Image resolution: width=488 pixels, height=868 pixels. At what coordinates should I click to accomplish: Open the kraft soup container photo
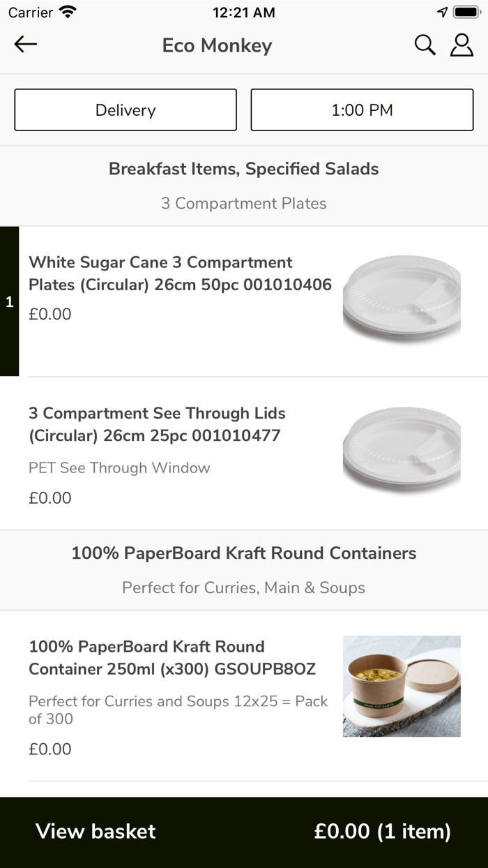pos(402,686)
